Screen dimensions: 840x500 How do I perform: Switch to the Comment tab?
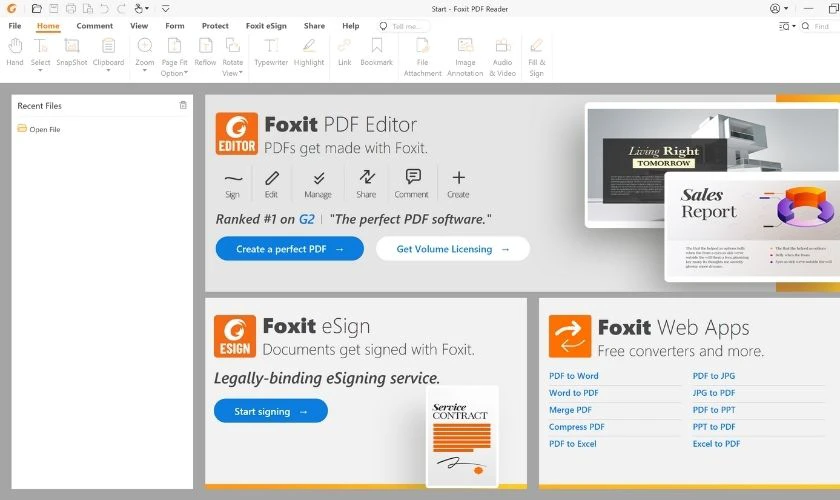click(94, 26)
